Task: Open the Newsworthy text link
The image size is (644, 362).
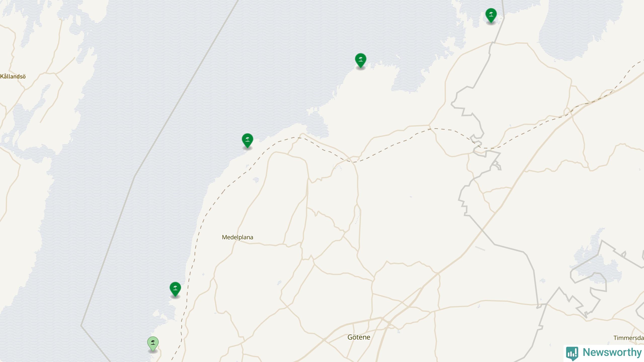Action: [612, 352]
